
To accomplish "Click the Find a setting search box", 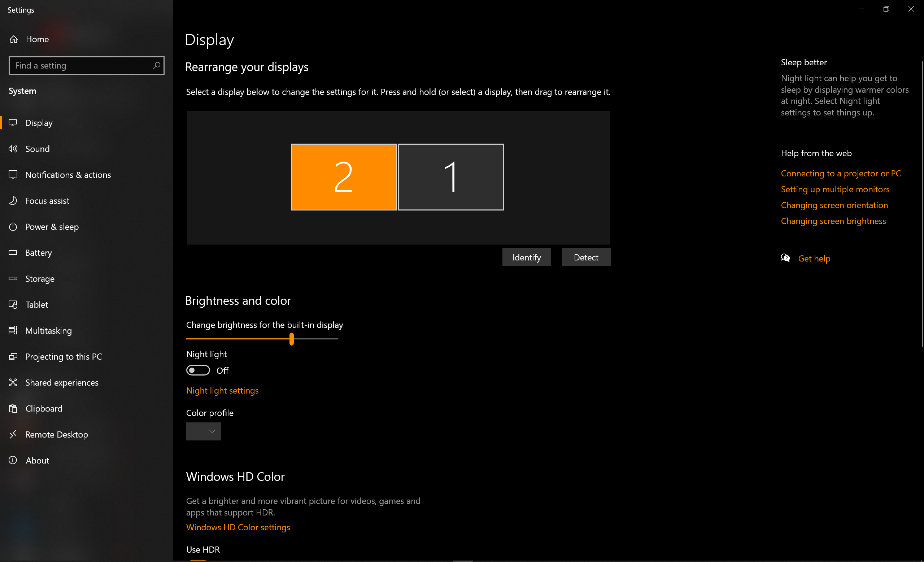I will [87, 66].
